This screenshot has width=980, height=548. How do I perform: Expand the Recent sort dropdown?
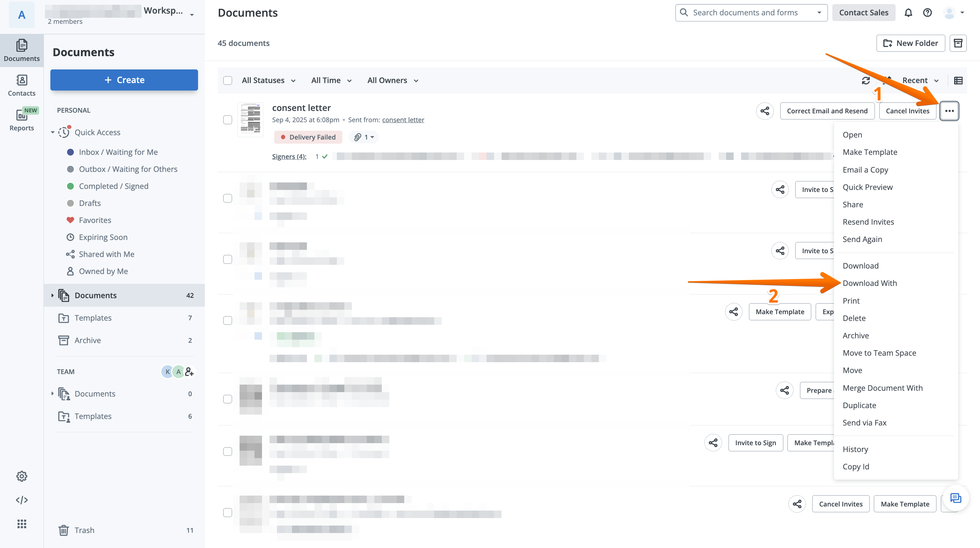tap(920, 80)
